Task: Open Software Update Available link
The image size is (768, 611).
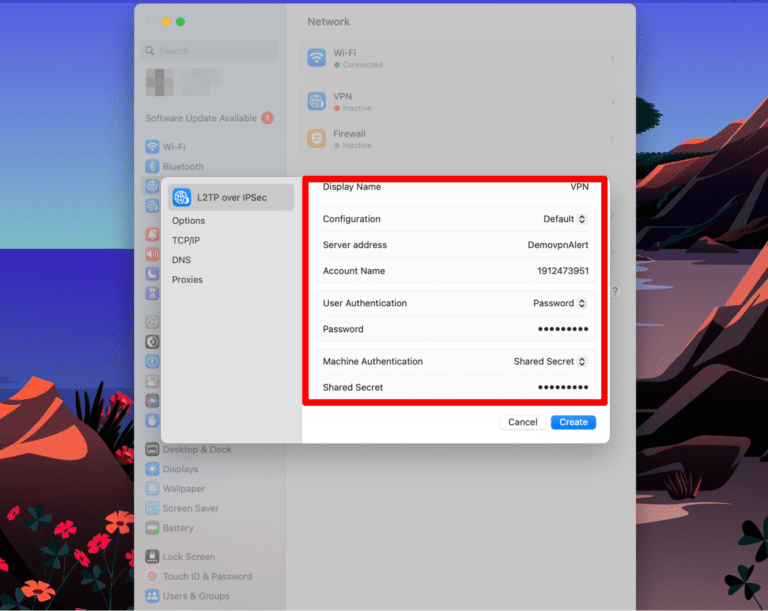Action: [201, 118]
